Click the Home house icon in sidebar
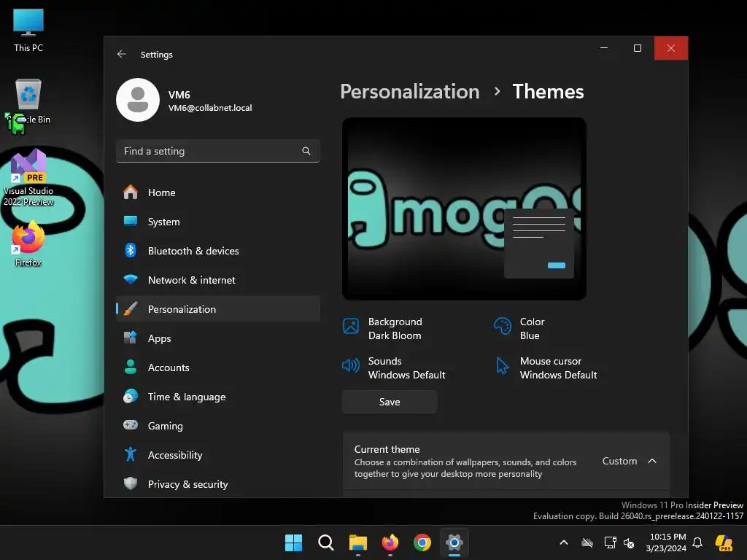 (x=130, y=192)
